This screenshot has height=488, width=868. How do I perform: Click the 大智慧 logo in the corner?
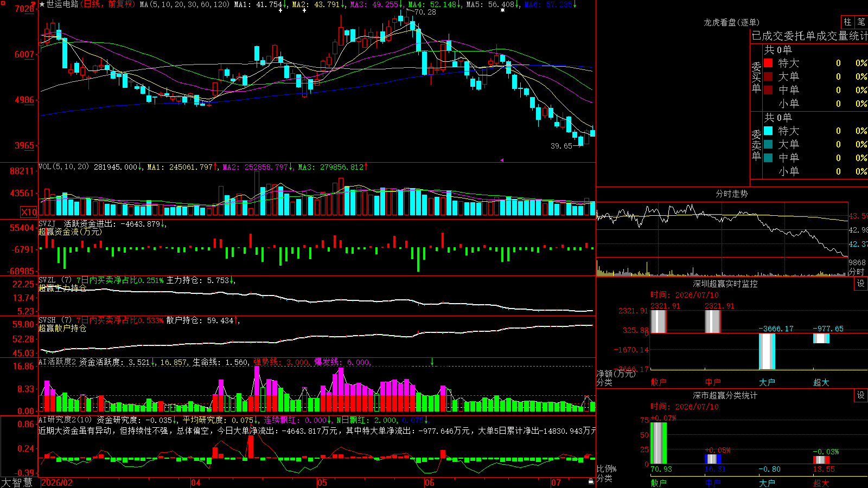(x=17, y=483)
